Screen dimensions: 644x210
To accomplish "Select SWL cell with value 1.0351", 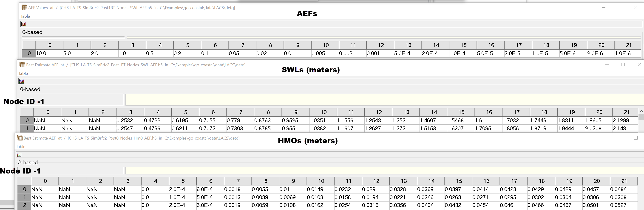I will click(x=323, y=120).
